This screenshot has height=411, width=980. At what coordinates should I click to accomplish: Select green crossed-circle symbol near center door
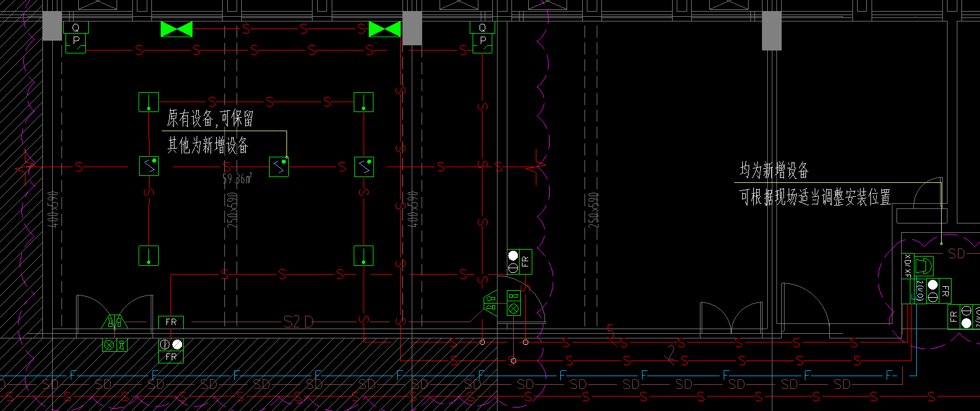(513, 309)
